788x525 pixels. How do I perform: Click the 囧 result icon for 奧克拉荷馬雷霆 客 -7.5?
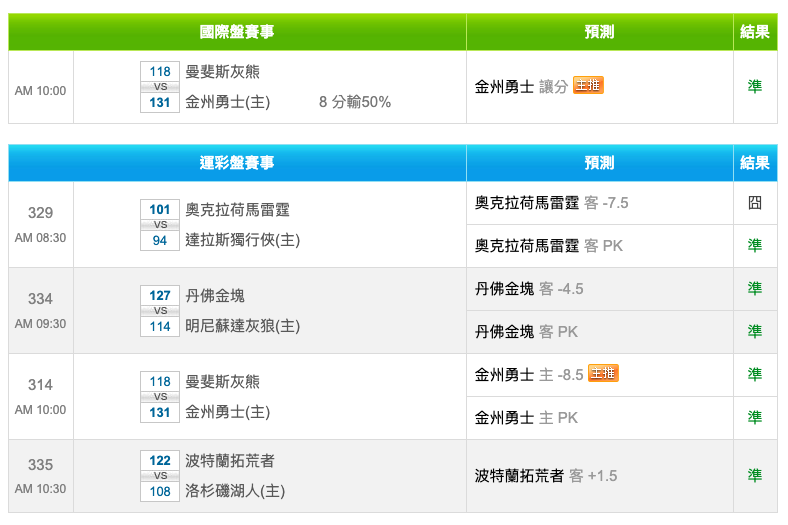pyautogui.click(x=755, y=203)
